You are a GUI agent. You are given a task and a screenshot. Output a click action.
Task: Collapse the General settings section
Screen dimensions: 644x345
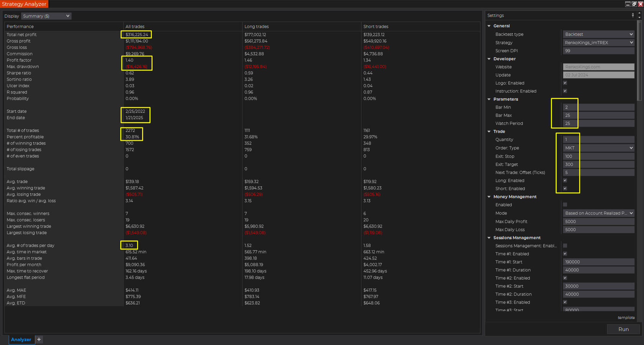click(x=489, y=26)
